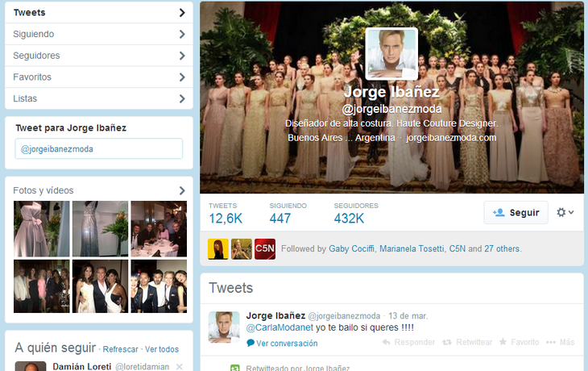Click the TWEETS 12,6K counter

[x=226, y=213]
